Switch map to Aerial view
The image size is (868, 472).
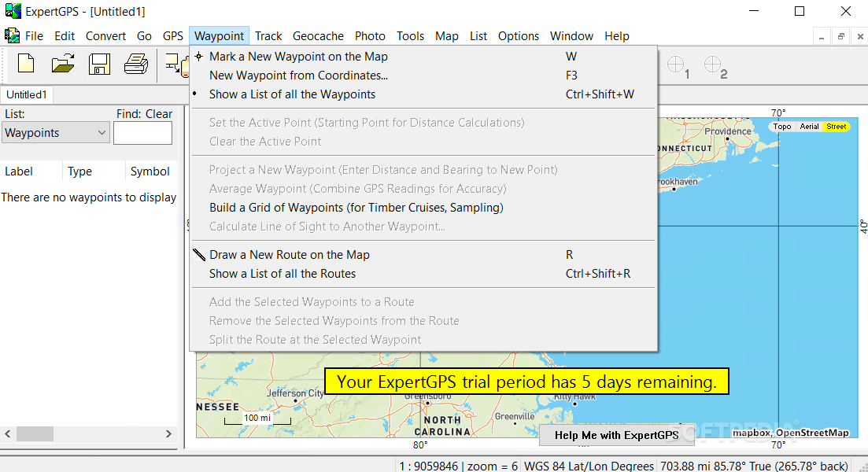809,127
